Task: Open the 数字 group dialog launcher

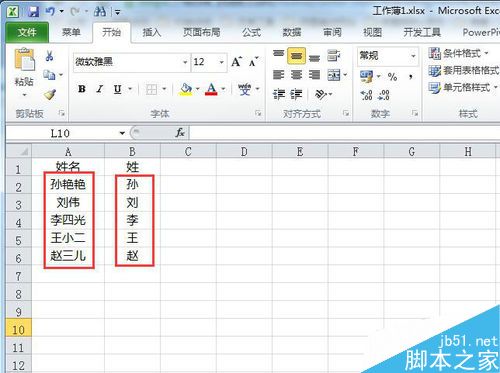Action: 414,113
